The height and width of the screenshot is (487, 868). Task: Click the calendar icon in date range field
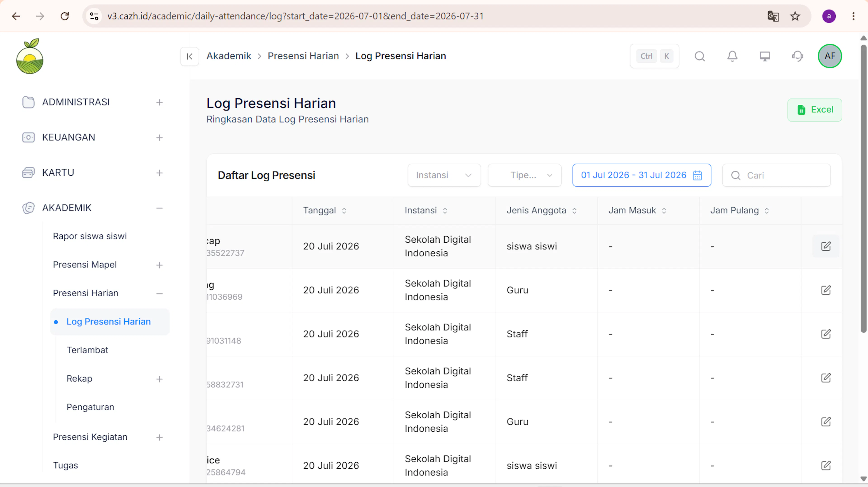[697, 175]
